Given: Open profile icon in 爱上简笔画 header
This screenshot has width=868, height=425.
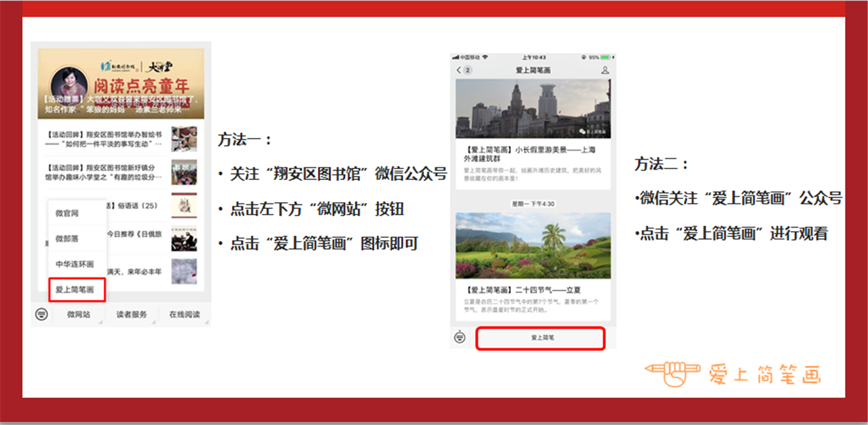Looking at the screenshot, I should pos(605,70).
